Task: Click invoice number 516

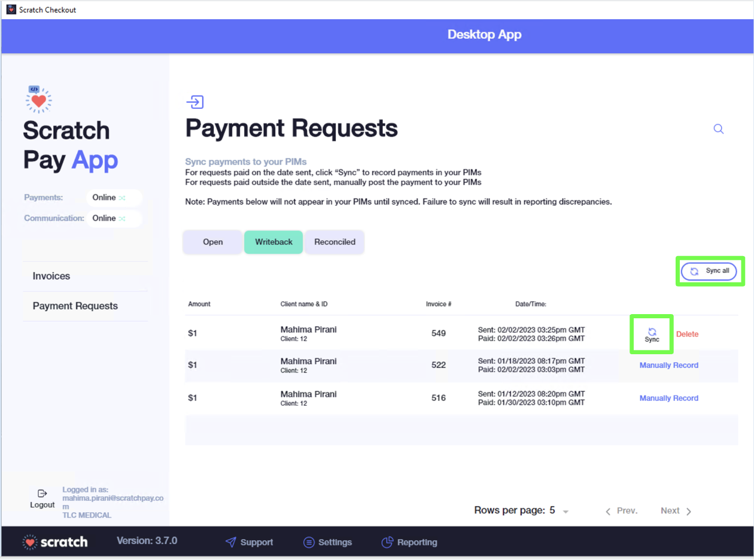Action: 439,398
